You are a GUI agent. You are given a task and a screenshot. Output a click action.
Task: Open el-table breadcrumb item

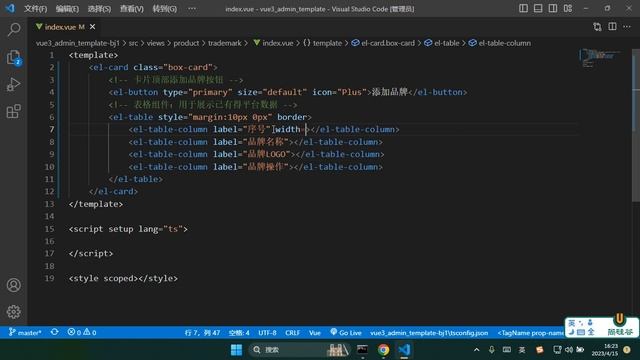pos(442,43)
